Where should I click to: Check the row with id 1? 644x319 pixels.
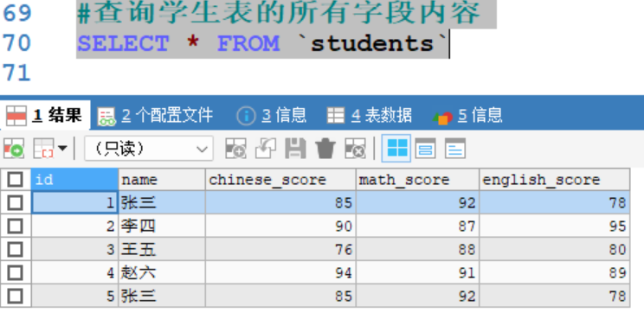(x=16, y=202)
